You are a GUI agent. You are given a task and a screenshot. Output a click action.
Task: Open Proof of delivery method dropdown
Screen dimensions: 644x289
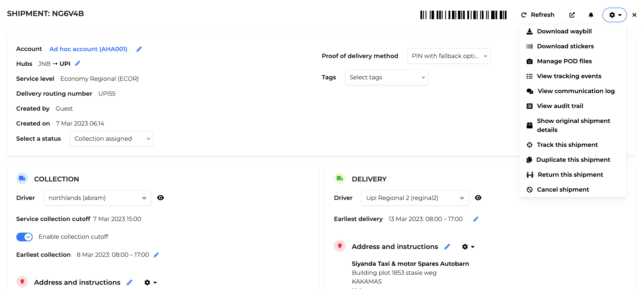pyautogui.click(x=449, y=56)
